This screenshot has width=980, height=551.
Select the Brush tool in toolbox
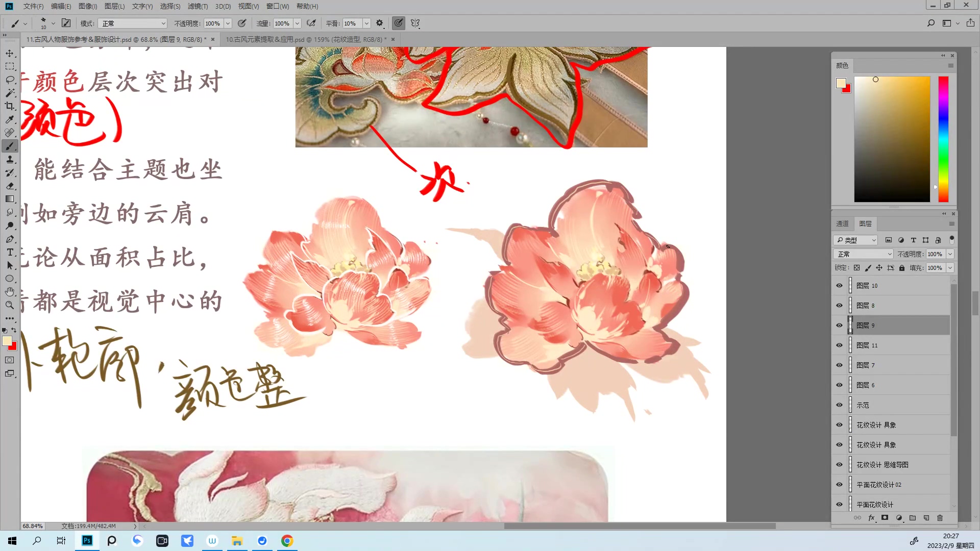[10, 146]
